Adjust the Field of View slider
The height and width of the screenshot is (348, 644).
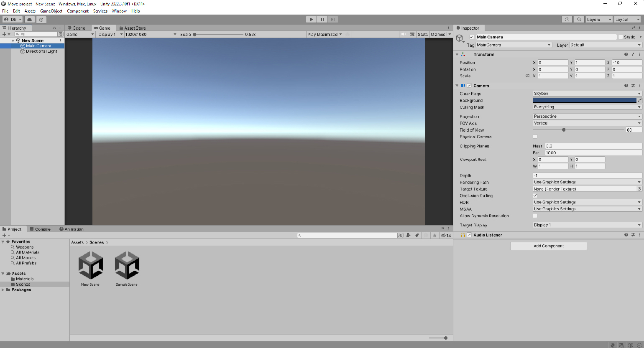click(564, 130)
